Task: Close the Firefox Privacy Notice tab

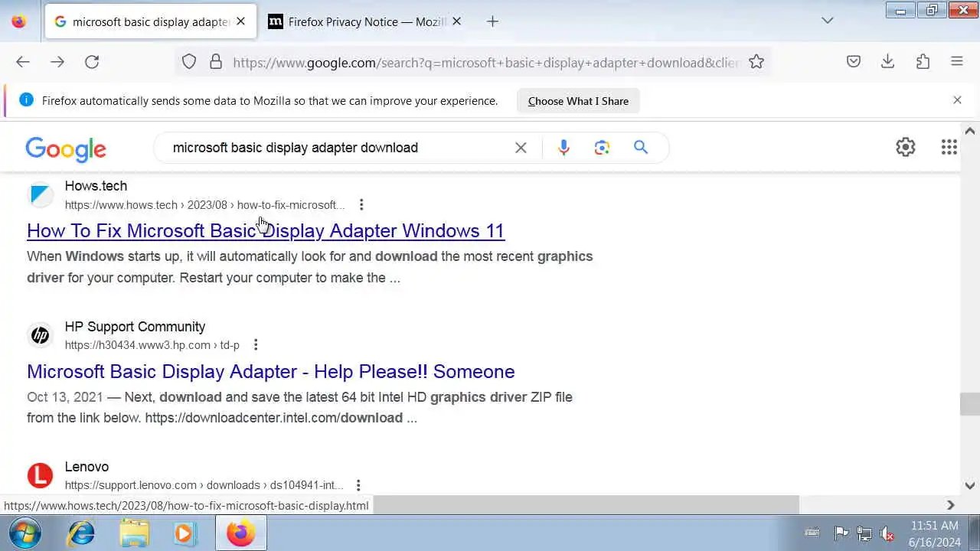Action: 456,21
